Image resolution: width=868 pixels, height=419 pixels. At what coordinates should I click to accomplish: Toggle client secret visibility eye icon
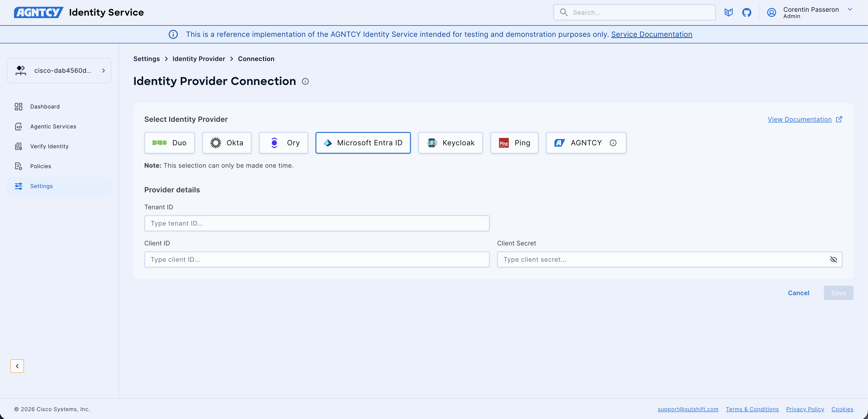[834, 259]
